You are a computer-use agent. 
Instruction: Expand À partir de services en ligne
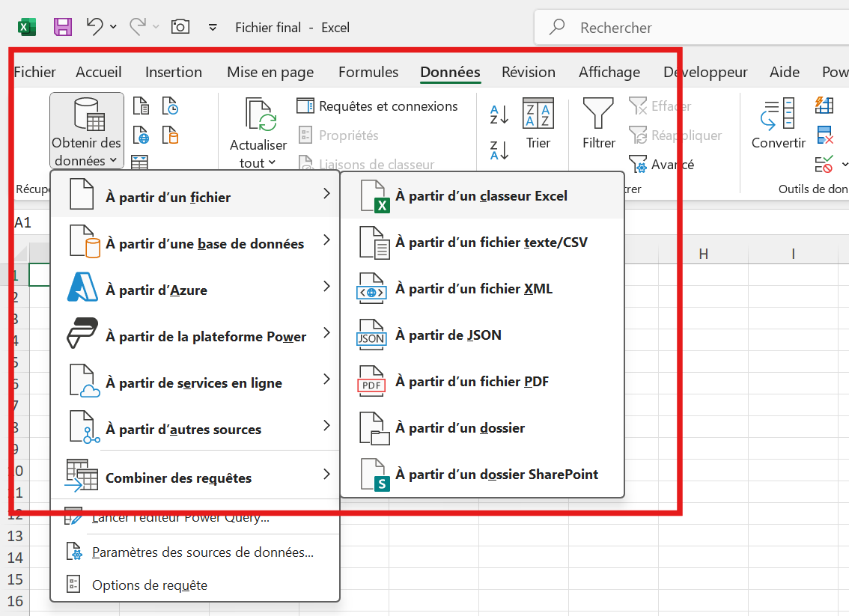pos(195,380)
